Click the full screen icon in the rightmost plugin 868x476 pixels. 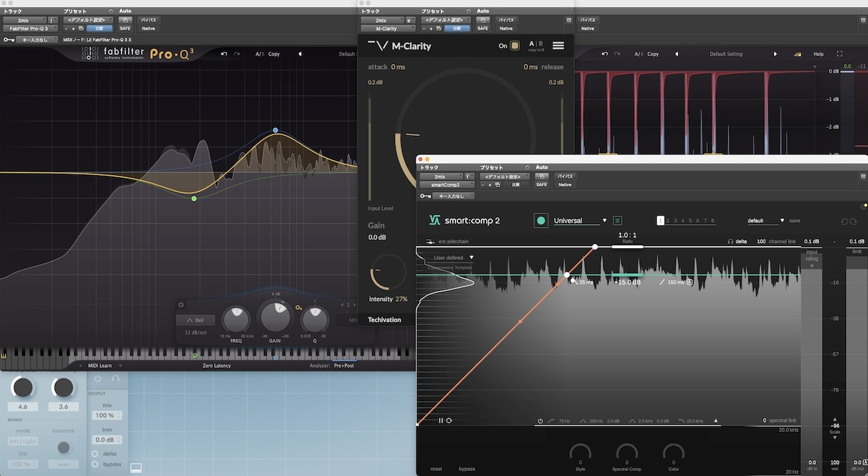(840, 54)
